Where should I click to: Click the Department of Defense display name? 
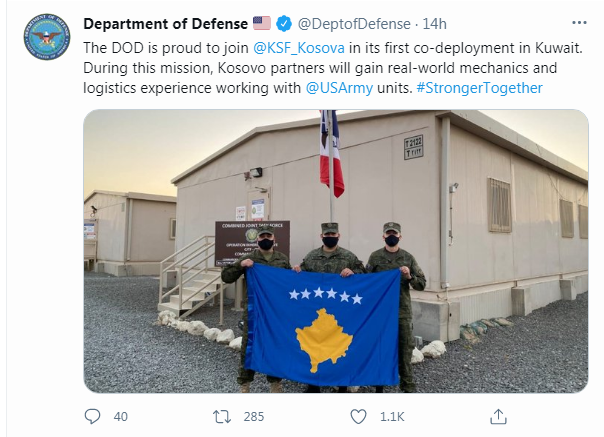(166, 24)
